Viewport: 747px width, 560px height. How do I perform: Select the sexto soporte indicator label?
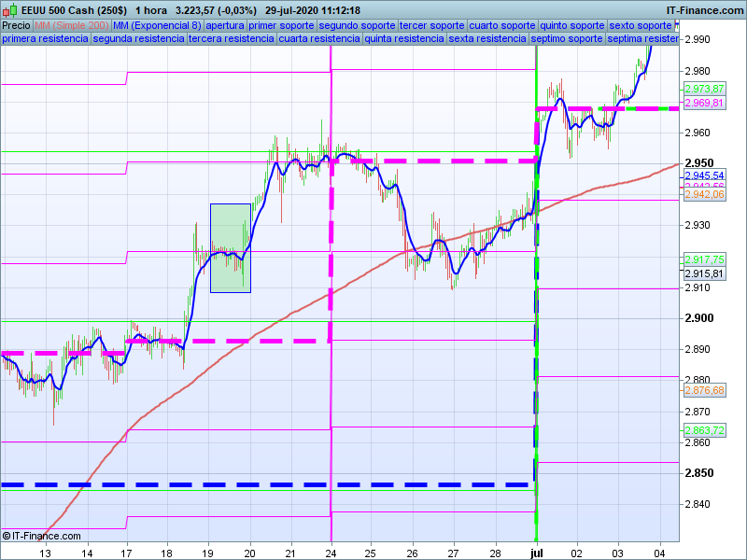click(641, 25)
